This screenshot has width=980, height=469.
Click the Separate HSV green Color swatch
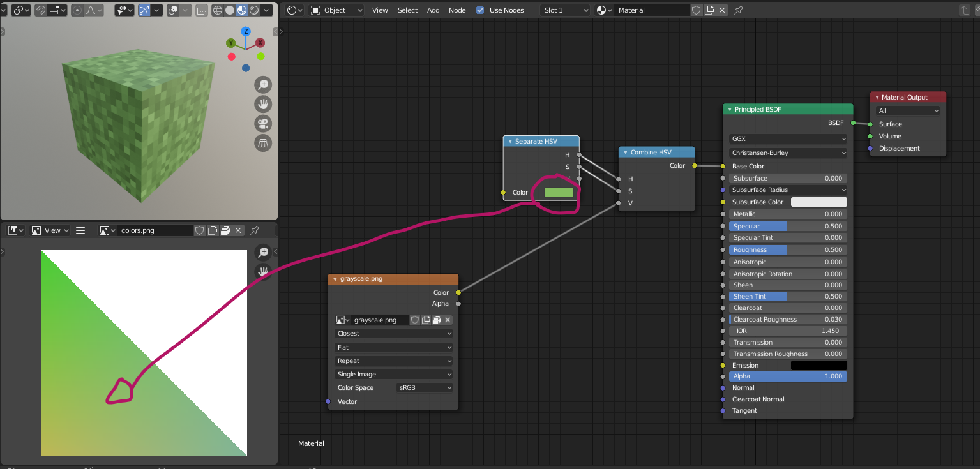tap(559, 192)
